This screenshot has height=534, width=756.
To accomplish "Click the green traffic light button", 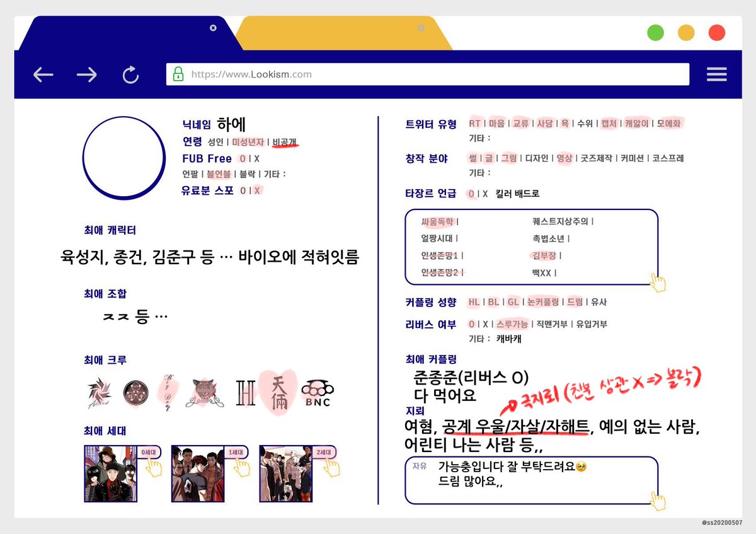I will (655, 32).
